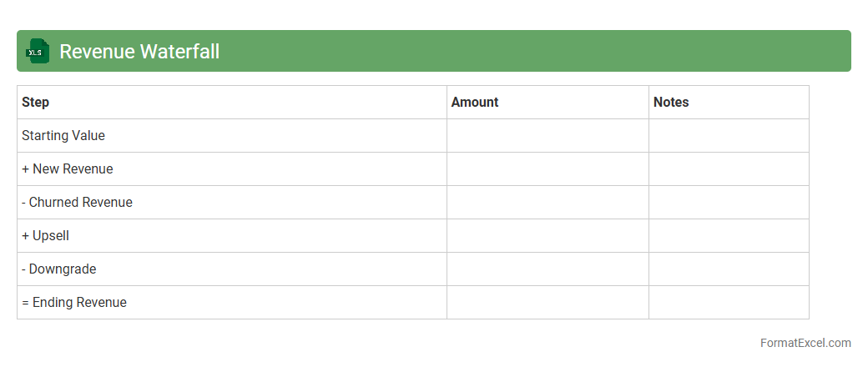Screen dimensions: 868x367
Task: Click the Amount cell for Starting Value
Action: point(548,135)
